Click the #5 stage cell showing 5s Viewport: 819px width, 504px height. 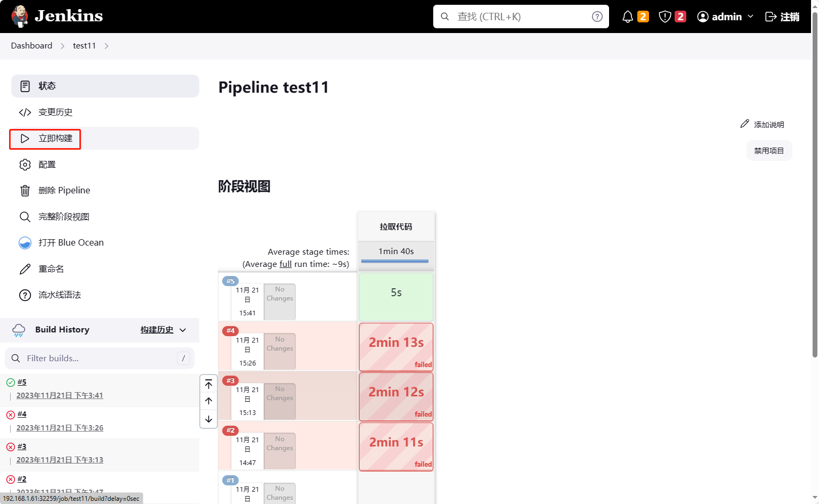(396, 297)
